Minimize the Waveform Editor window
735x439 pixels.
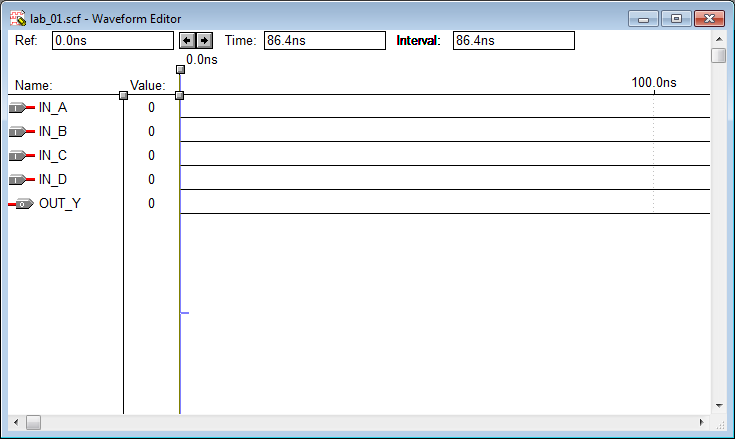pos(643,19)
